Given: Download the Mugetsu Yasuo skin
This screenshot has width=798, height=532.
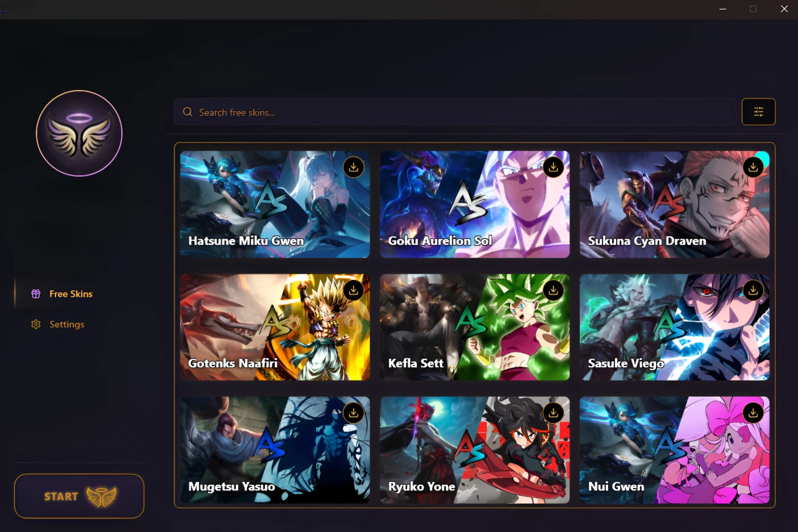Looking at the screenshot, I should pos(353,413).
